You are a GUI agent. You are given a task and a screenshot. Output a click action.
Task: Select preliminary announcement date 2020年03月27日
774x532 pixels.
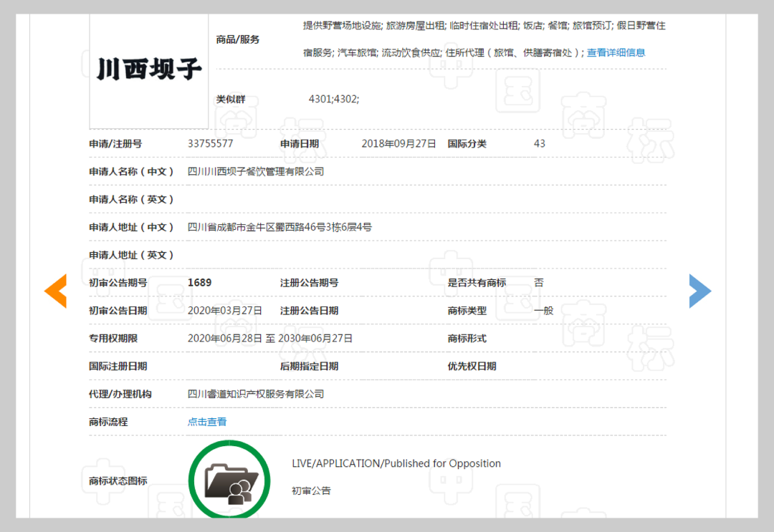point(224,311)
